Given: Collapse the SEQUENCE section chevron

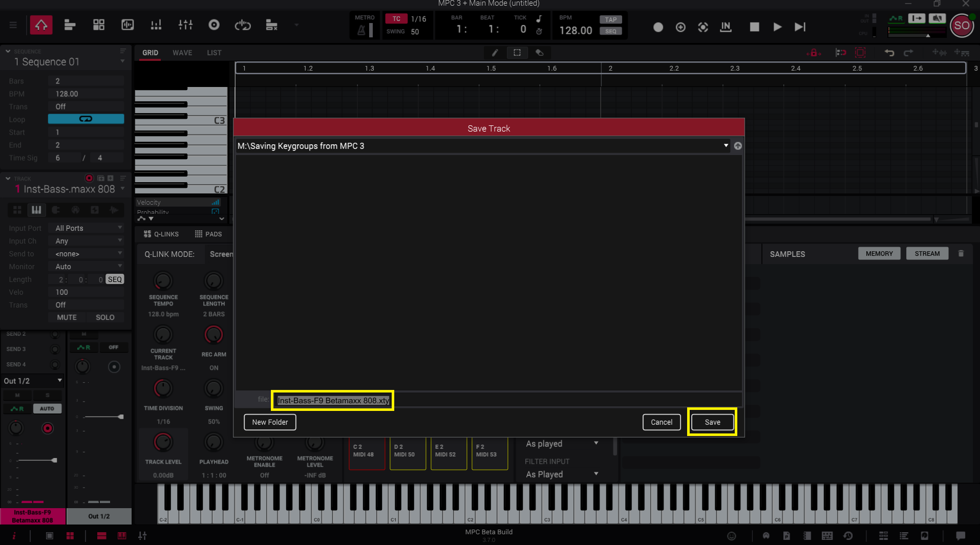Looking at the screenshot, I should (x=8, y=51).
